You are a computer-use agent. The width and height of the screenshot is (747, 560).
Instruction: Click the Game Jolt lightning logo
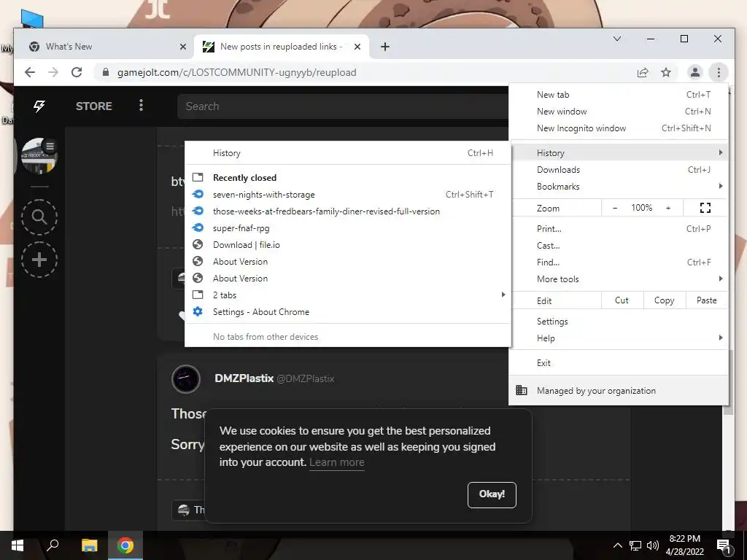(x=39, y=106)
